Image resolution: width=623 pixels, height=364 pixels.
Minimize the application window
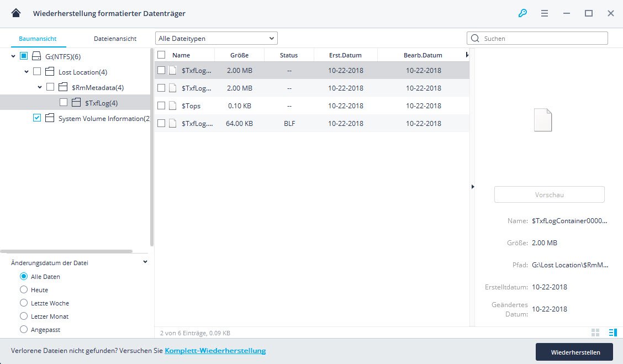pyautogui.click(x=567, y=13)
